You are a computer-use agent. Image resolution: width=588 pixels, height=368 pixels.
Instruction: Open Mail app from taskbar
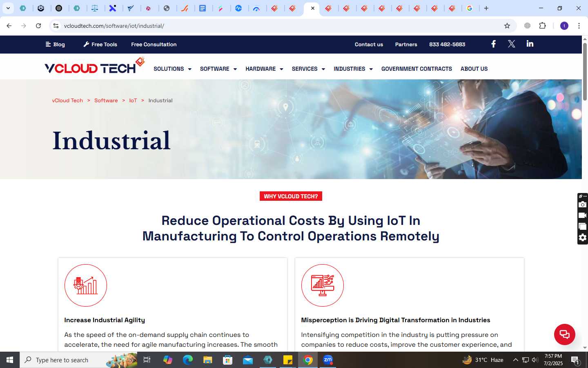pyautogui.click(x=248, y=360)
